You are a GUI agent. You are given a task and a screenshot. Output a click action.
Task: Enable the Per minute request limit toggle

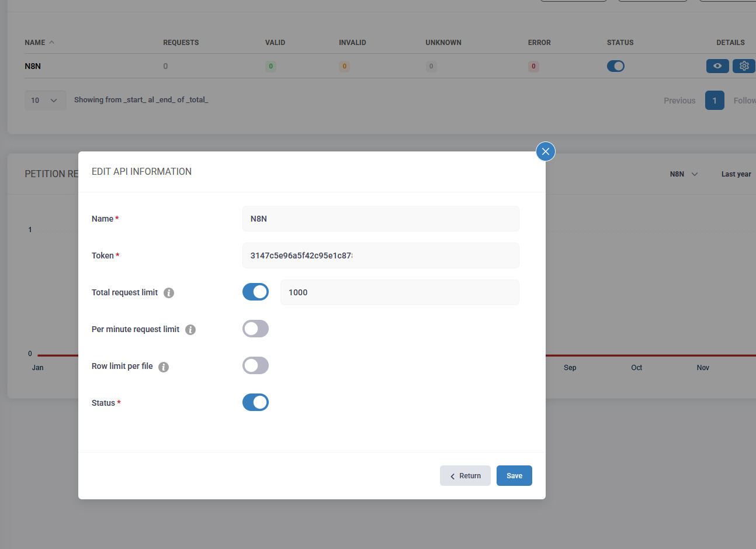pyautogui.click(x=255, y=328)
